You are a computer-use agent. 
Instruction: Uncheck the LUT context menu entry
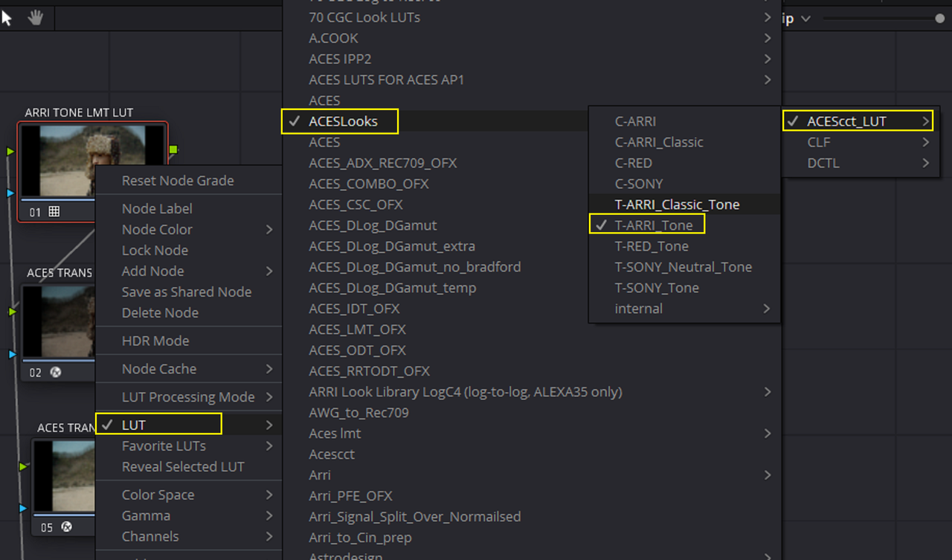[189, 425]
